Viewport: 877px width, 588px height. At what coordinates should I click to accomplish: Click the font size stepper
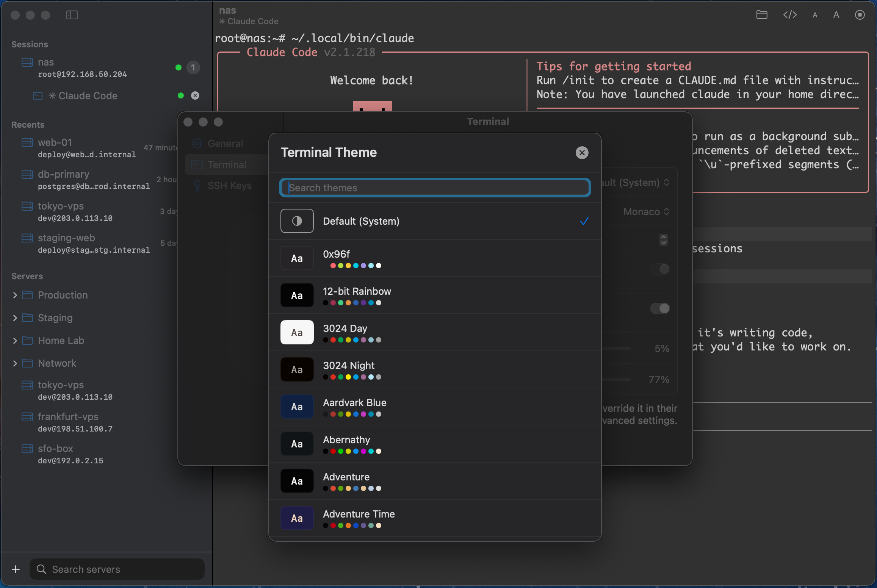click(x=663, y=240)
